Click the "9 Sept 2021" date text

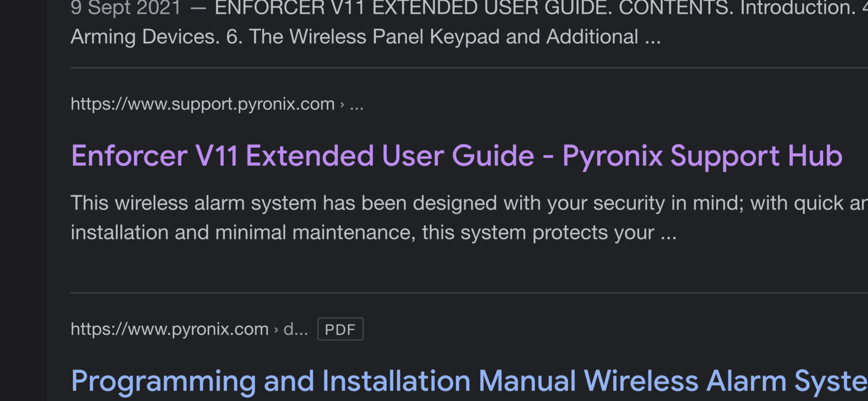pos(125,8)
